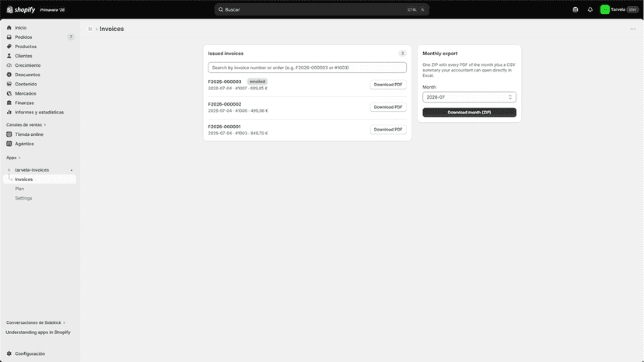Viewport: 644px width, 362px height.
Task: Click the pin icon next to tarvela-invoices
Action: tap(72, 170)
